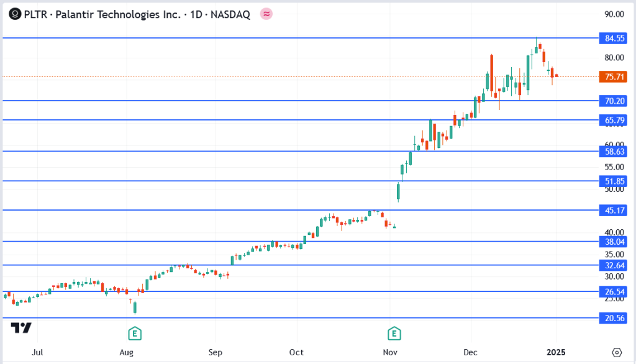Click the pink approximation indicator icon

click(x=266, y=14)
